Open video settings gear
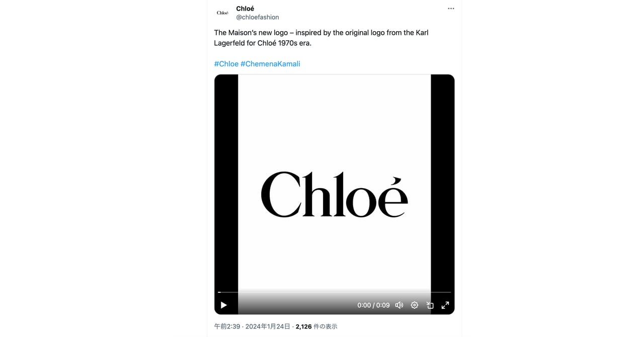The height and width of the screenshot is (337, 644). tap(415, 305)
